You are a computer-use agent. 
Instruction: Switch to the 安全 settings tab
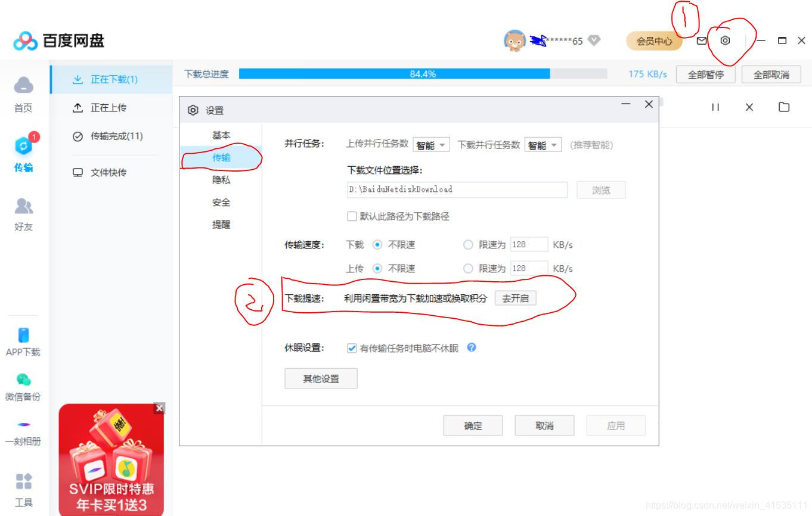[x=221, y=203]
